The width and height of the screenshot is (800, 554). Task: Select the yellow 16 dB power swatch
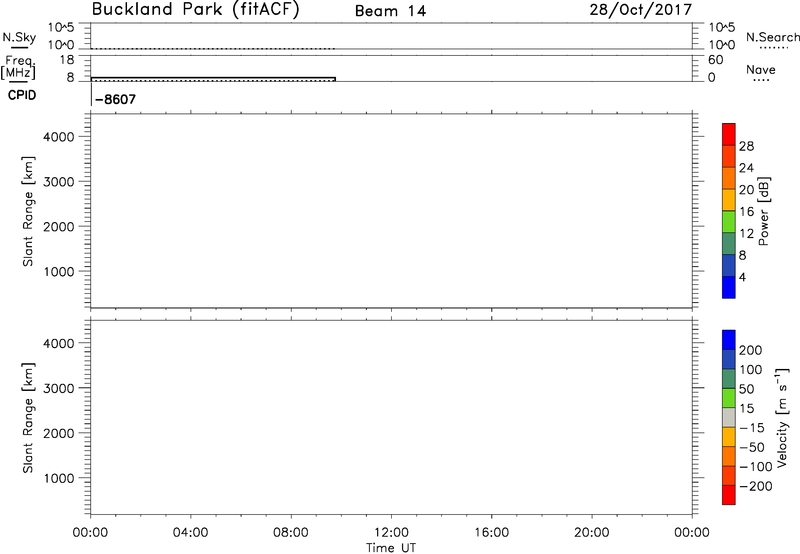[729, 199]
